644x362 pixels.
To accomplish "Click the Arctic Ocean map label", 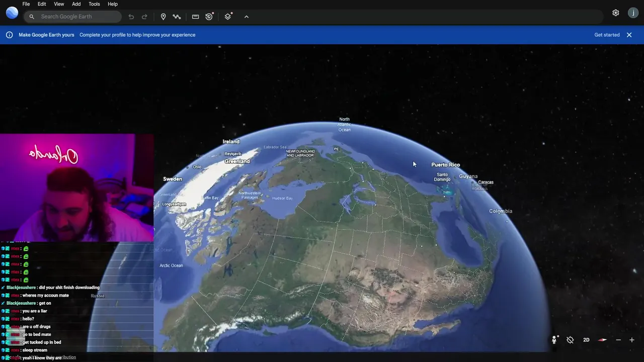I will click(171, 265).
